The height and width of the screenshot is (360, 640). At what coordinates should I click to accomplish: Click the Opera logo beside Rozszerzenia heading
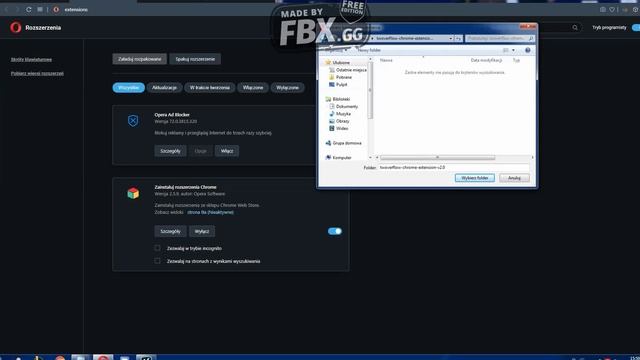16,27
